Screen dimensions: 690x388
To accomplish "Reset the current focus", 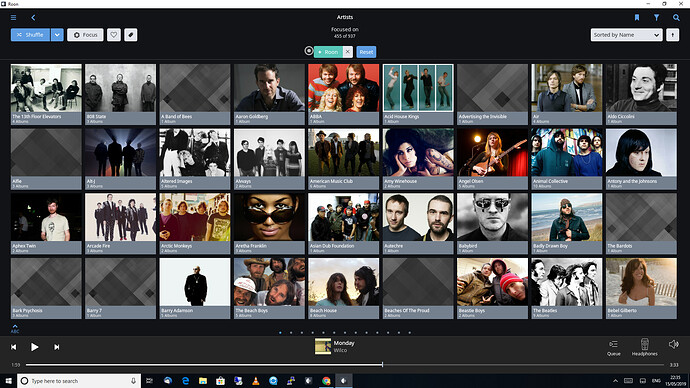I will tap(366, 52).
